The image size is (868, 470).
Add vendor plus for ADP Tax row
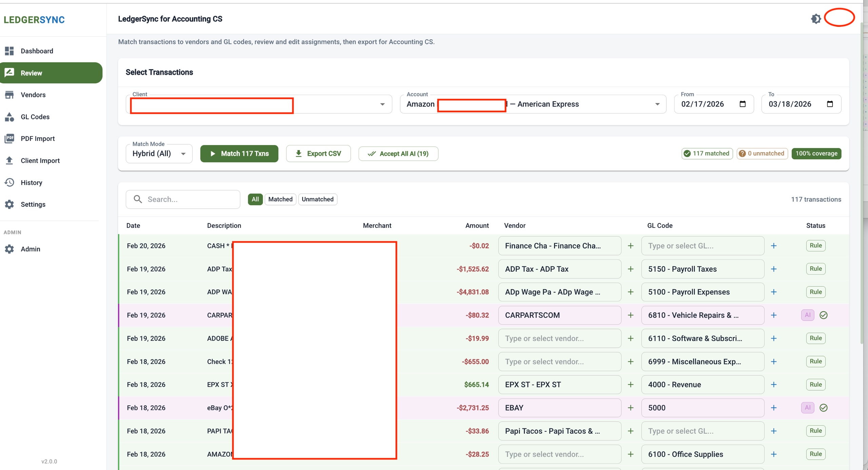click(x=631, y=269)
